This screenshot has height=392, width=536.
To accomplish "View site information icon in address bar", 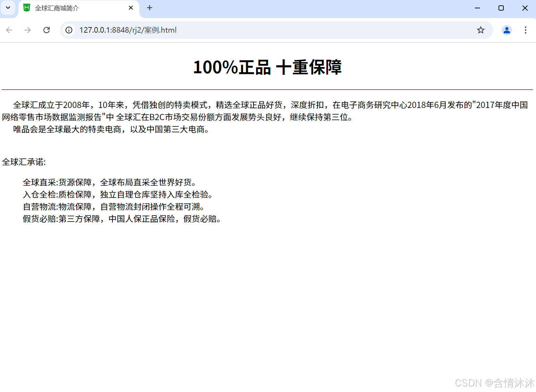I will tap(69, 30).
